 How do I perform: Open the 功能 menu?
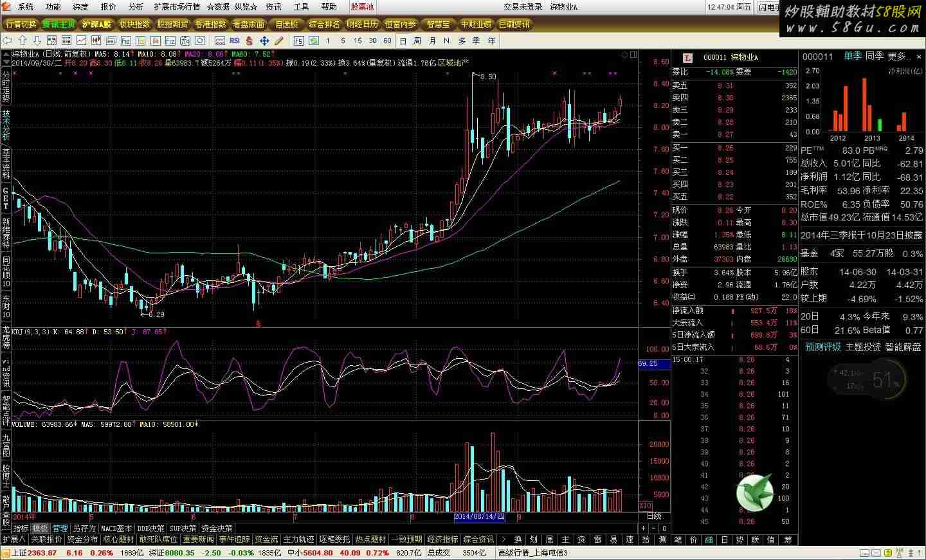[53, 7]
